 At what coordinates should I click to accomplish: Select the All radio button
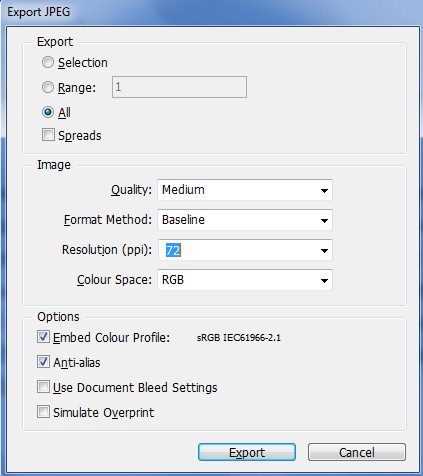point(48,112)
